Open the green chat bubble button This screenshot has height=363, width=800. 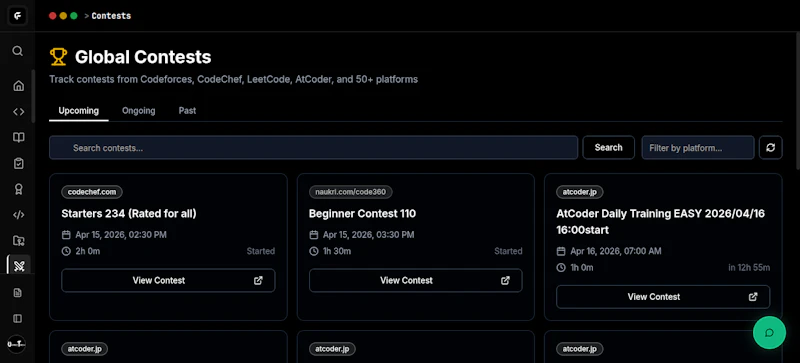pos(769,332)
